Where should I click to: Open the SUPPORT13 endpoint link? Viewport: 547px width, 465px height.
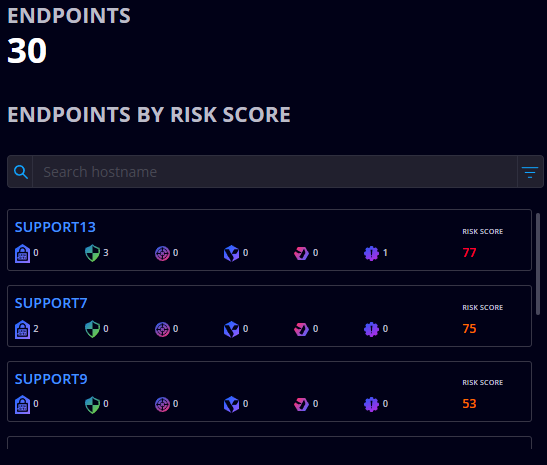tap(55, 227)
